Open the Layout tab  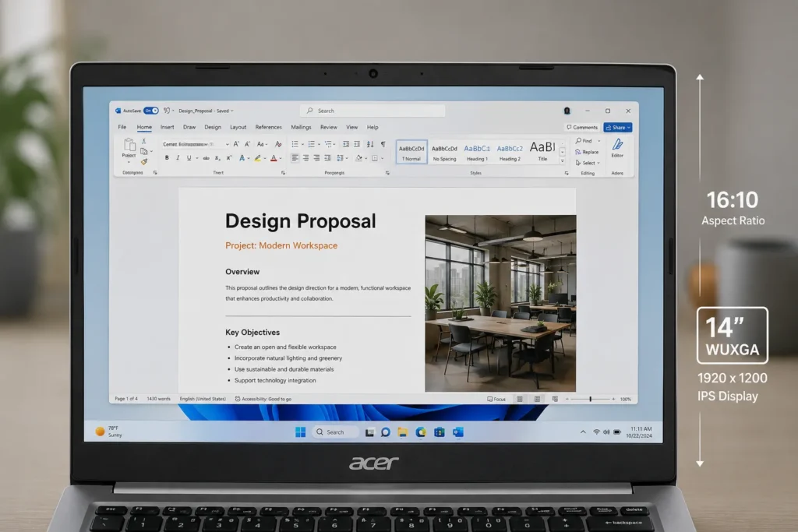pos(238,127)
